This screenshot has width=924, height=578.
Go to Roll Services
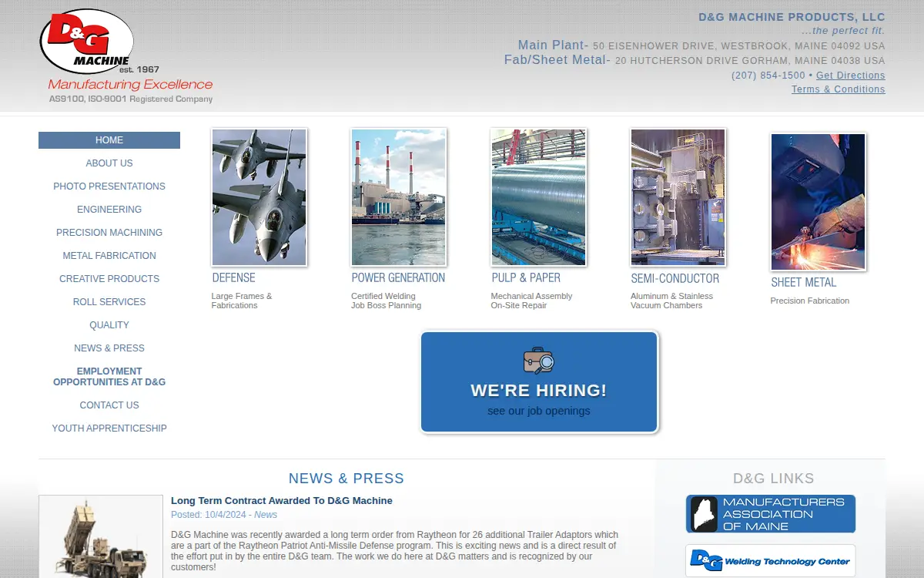(109, 302)
